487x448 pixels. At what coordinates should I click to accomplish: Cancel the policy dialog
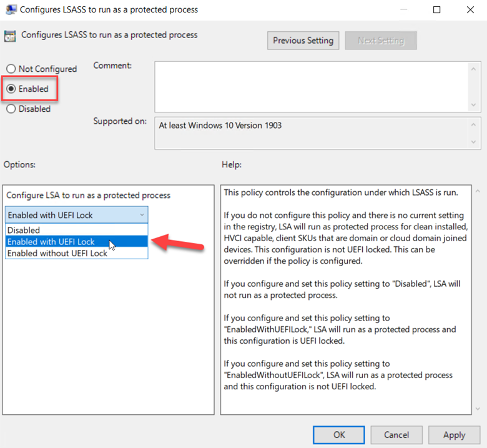[x=396, y=435]
